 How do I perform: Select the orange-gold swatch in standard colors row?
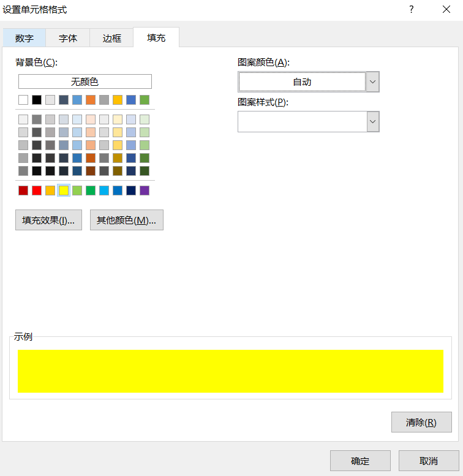pos(50,191)
